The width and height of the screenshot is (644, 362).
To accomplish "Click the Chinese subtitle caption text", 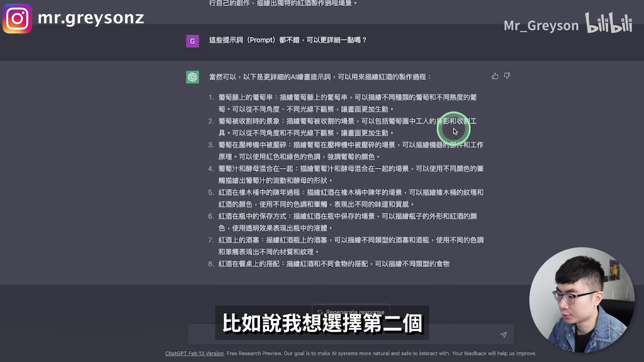I will pos(322,323).
